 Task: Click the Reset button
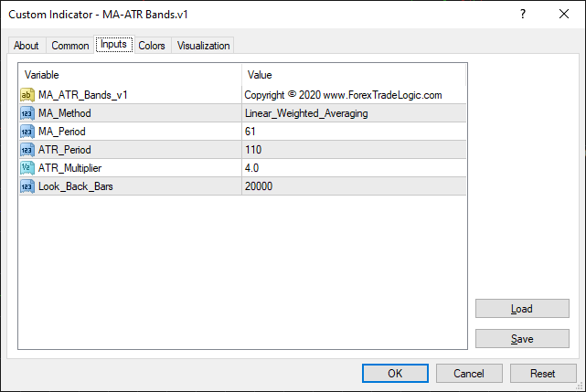(x=542, y=373)
